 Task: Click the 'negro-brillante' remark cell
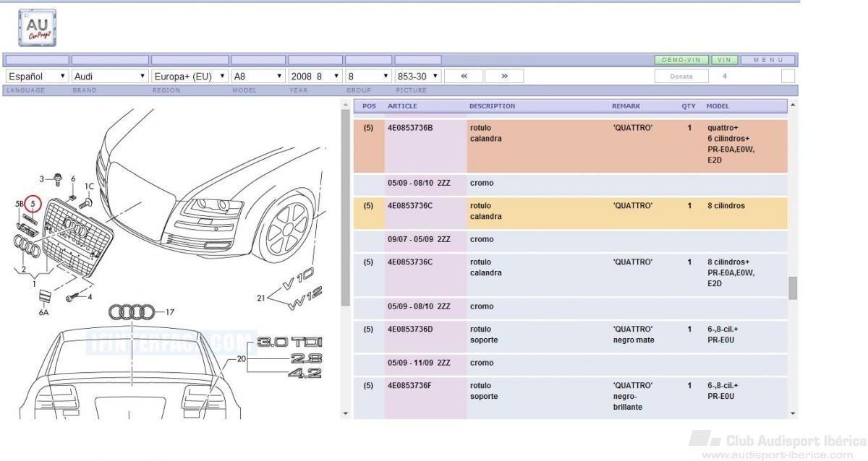627,402
